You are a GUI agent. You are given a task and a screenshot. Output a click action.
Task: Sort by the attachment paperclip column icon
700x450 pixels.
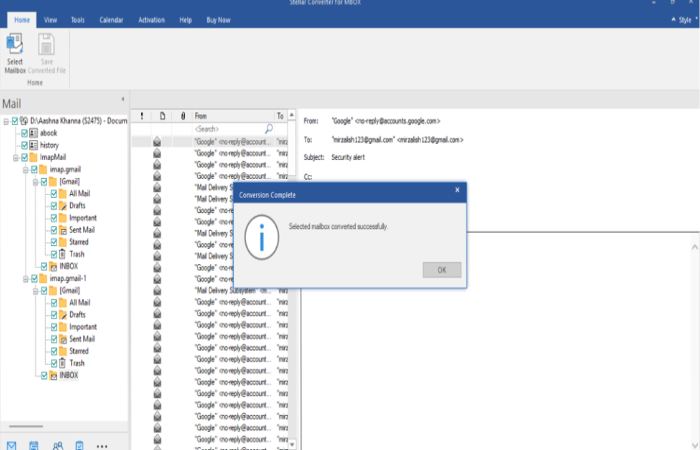click(x=183, y=116)
